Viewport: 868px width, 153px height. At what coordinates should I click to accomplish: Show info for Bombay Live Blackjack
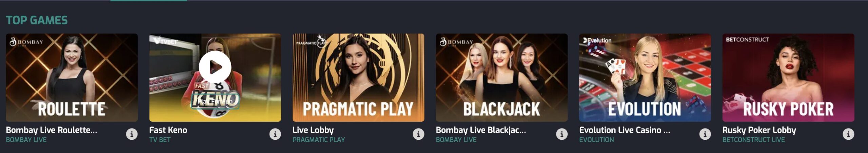tap(562, 134)
